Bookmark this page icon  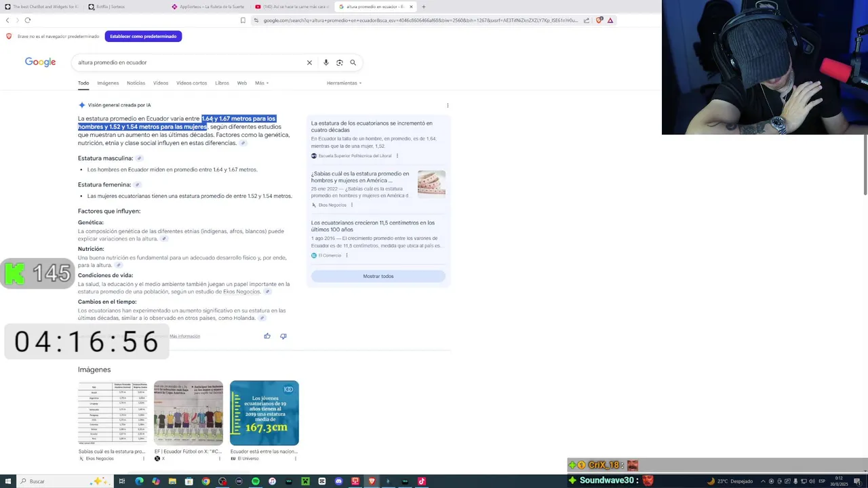coord(243,20)
